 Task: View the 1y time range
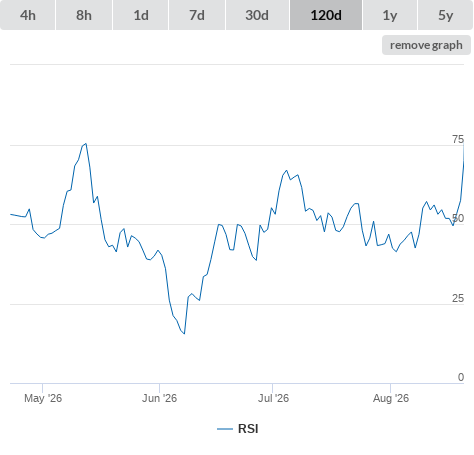(390, 15)
